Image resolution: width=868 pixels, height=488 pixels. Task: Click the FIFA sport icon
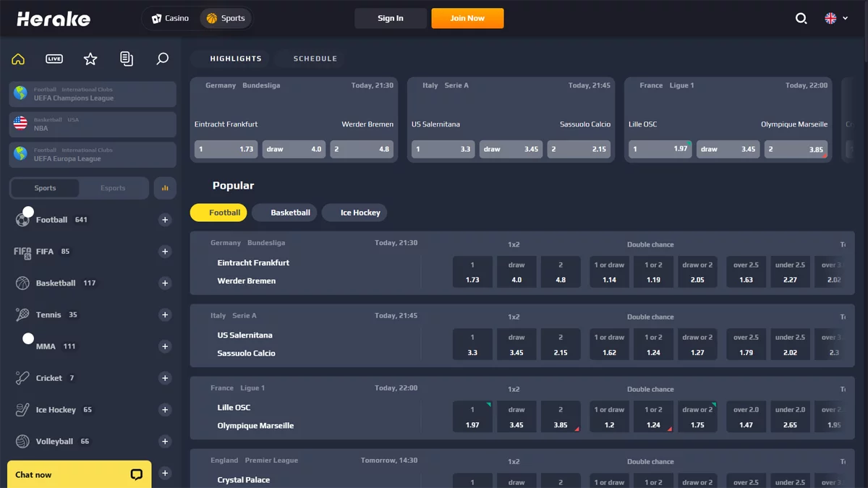pos(22,252)
